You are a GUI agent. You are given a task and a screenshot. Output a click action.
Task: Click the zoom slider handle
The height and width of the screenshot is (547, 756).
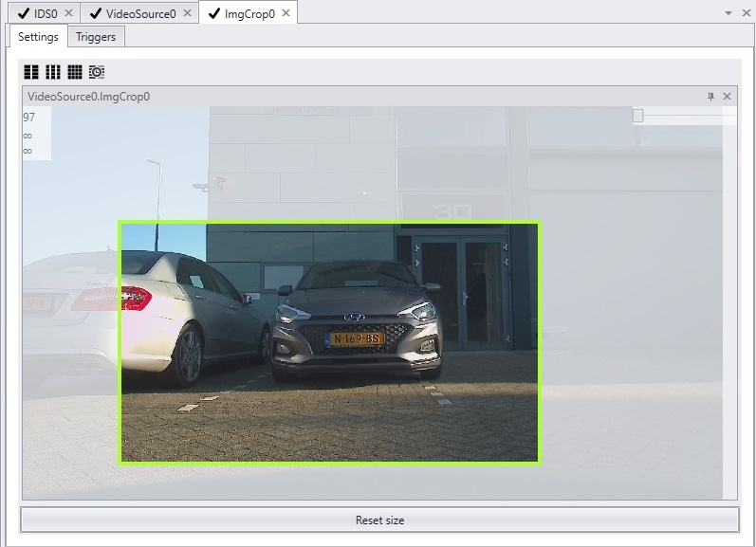click(x=637, y=116)
